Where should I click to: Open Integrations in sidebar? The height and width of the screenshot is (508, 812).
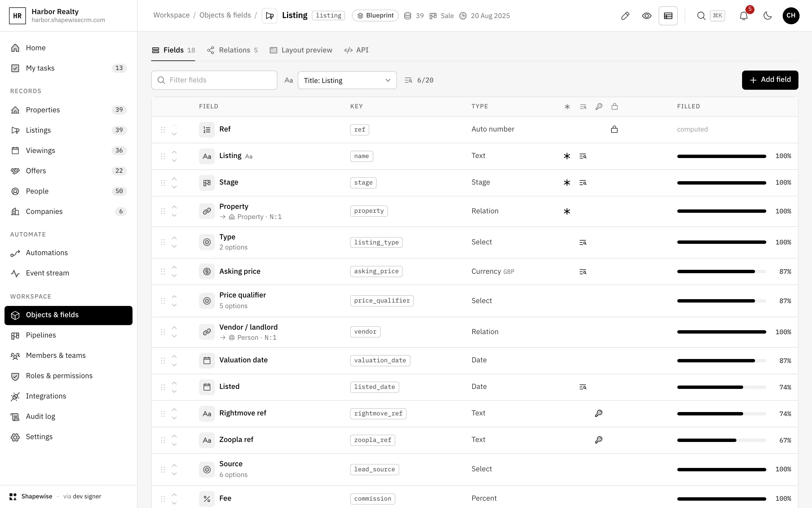(x=69, y=396)
